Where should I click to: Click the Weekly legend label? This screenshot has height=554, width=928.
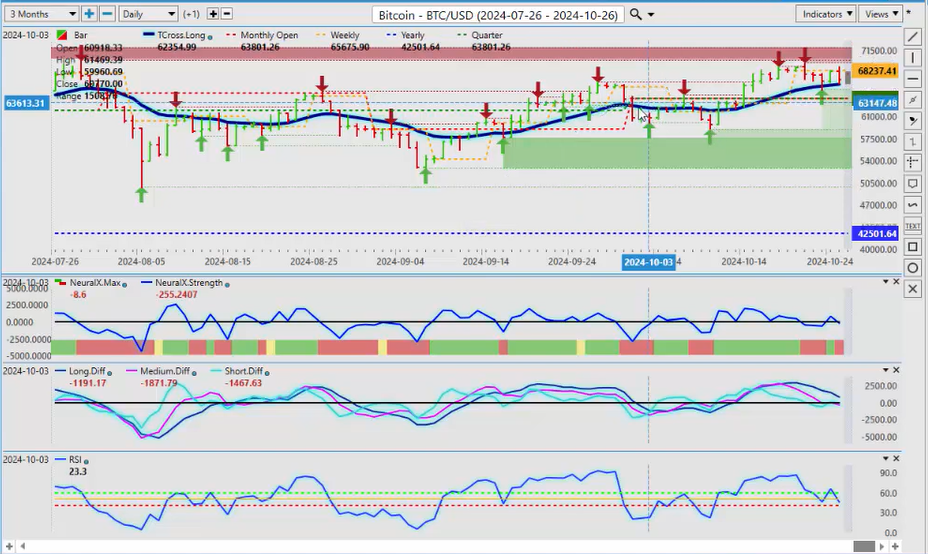344,35
